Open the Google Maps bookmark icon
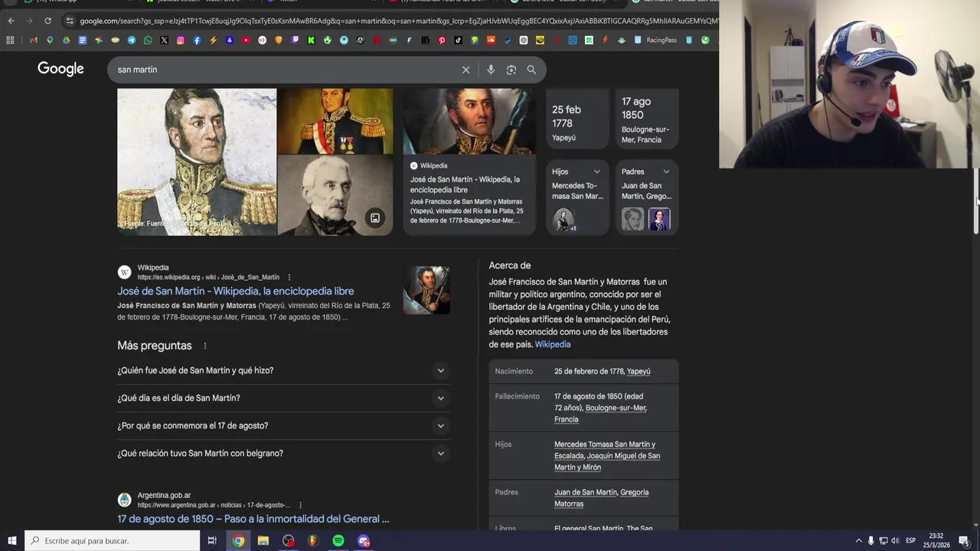 pos(50,40)
